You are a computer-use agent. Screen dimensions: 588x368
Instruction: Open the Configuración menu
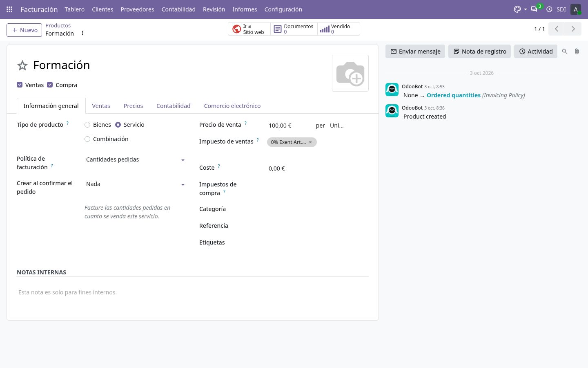pyautogui.click(x=283, y=9)
